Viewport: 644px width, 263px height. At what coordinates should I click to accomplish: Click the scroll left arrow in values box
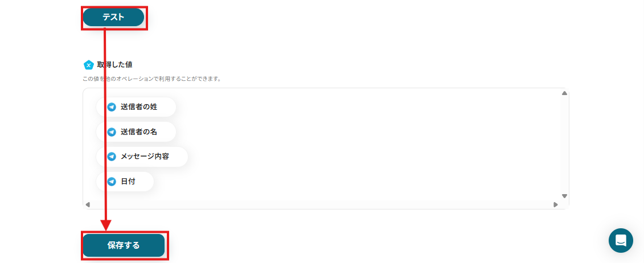pos(88,204)
